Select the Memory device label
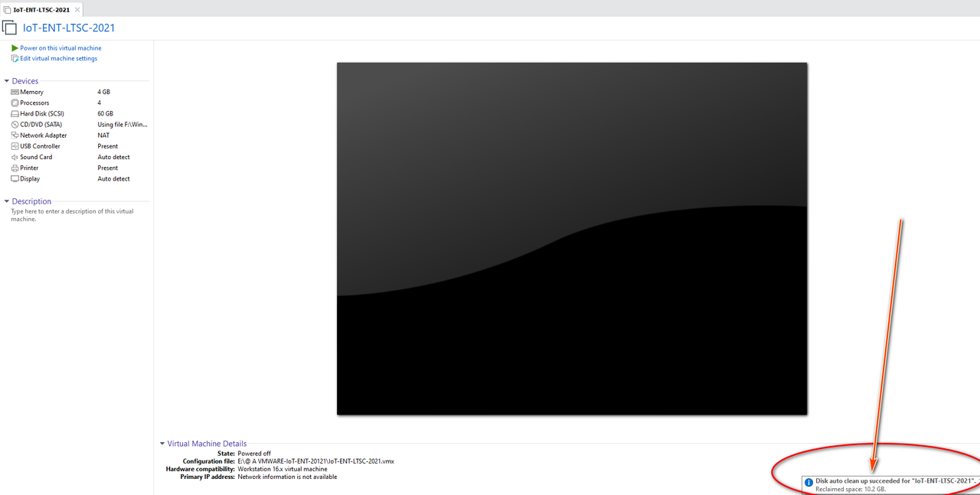Screen dimensions: 980x495 pyautogui.click(x=31, y=92)
